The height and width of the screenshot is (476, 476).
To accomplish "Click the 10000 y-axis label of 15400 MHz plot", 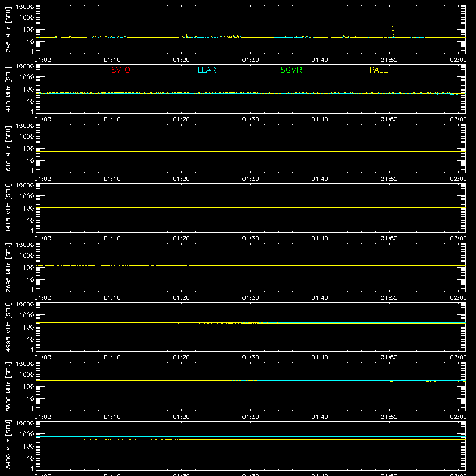I will coord(25,424).
